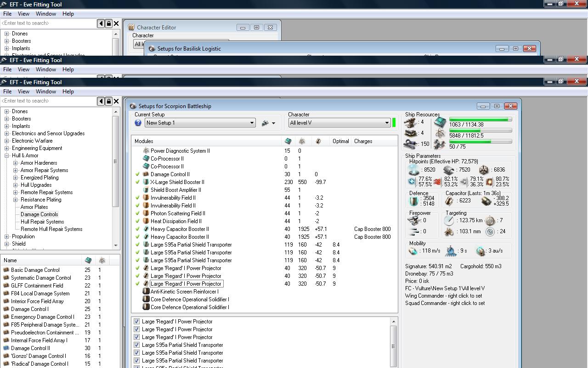Click the CPU usage bar reading 1063 / 1134.38

point(481,120)
